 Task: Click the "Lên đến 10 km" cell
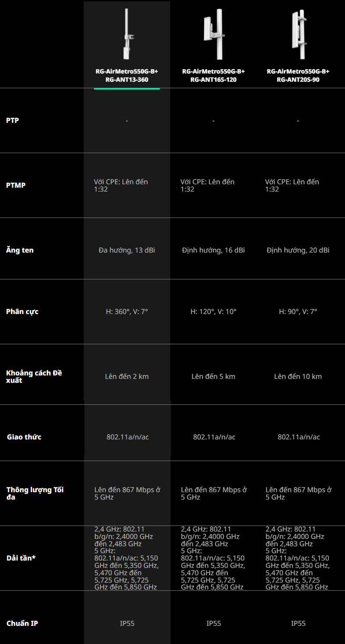[298, 376]
